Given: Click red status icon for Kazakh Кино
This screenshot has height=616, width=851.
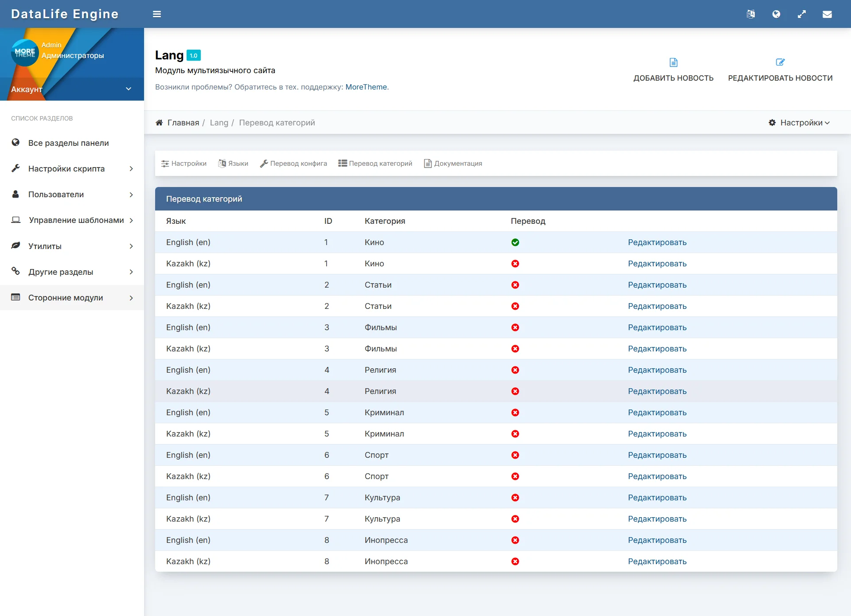Looking at the screenshot, I should (x=515, y=264).
